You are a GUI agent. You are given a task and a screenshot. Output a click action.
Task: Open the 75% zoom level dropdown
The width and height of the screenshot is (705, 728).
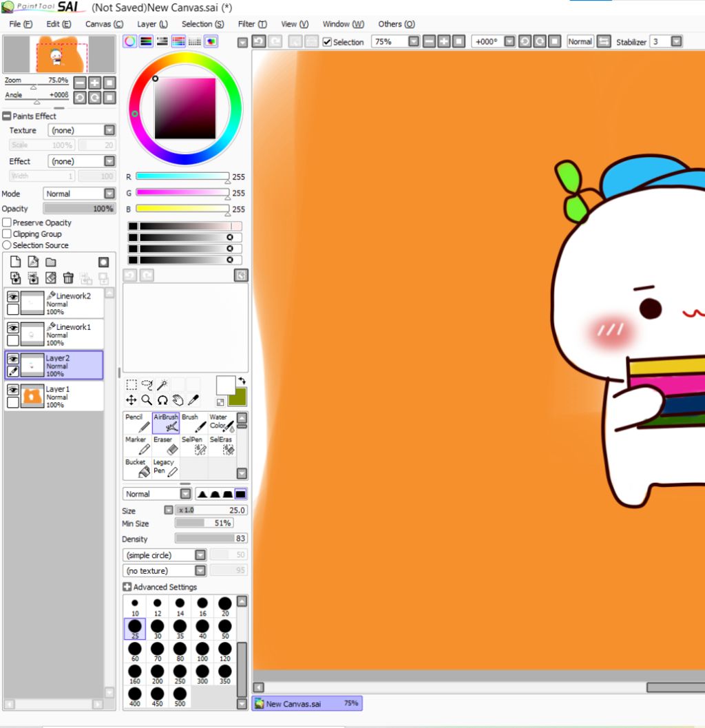[414, 41]
